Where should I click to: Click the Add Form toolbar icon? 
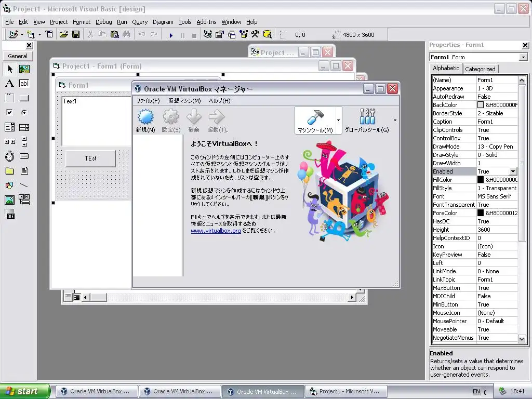point(31,35)
